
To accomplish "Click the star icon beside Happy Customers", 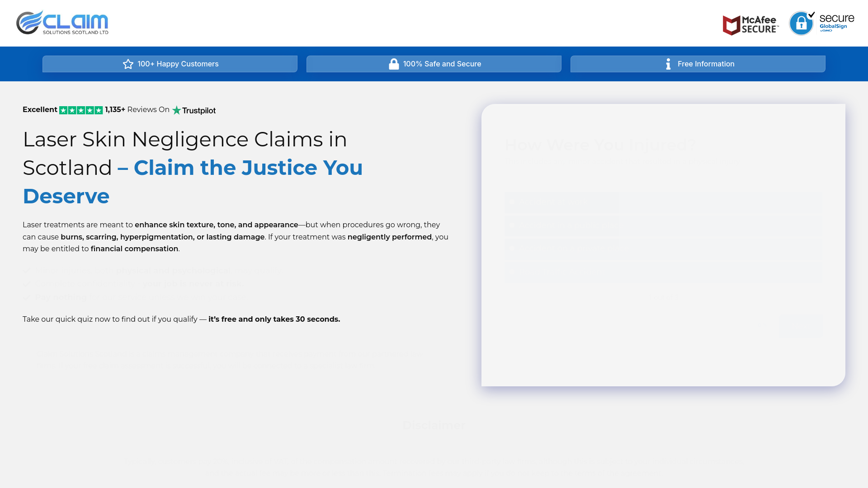I will (128, 64).
